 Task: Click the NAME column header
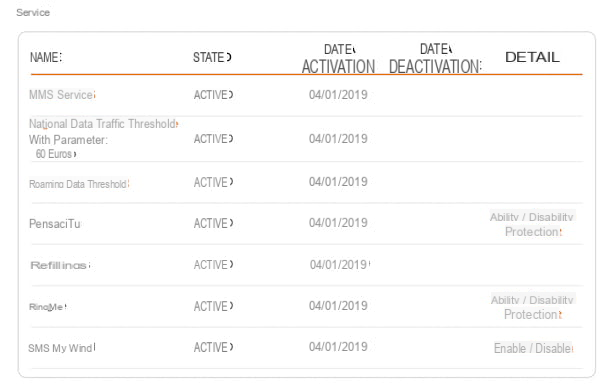(46, 58)
